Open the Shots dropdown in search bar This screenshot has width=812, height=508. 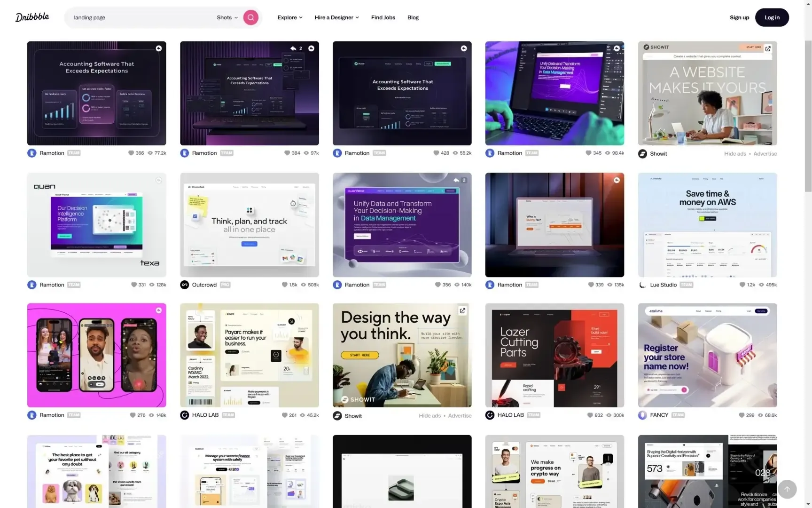(x=227, y=17)
